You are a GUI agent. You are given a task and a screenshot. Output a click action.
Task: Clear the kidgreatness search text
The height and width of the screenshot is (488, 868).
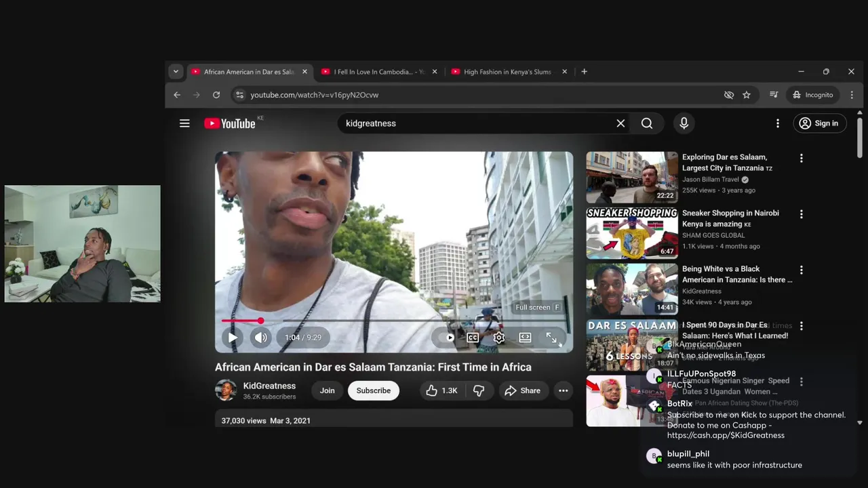[620, 123]
